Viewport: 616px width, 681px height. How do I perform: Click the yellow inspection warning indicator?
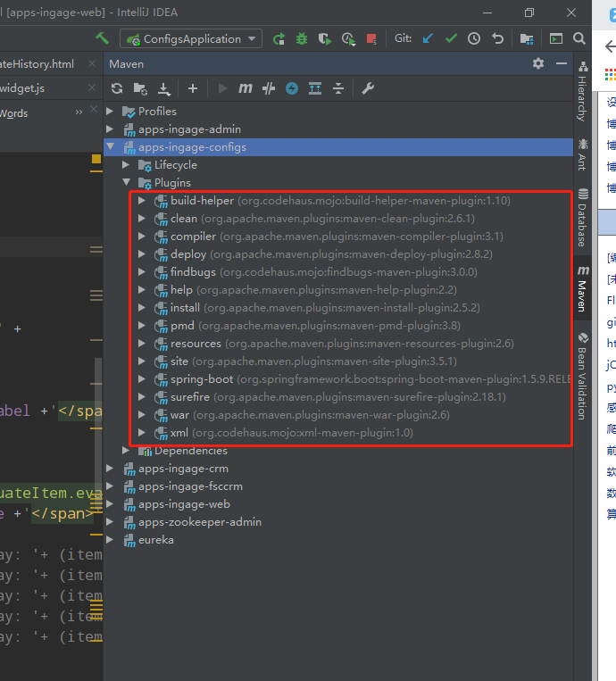(x=96, y=159)
